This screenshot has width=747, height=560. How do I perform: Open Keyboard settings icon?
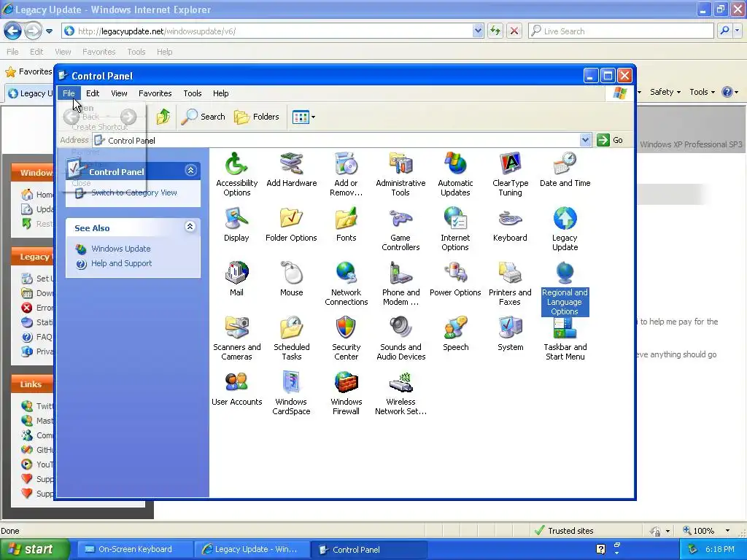pyautogui.click(x=510, y=225)
